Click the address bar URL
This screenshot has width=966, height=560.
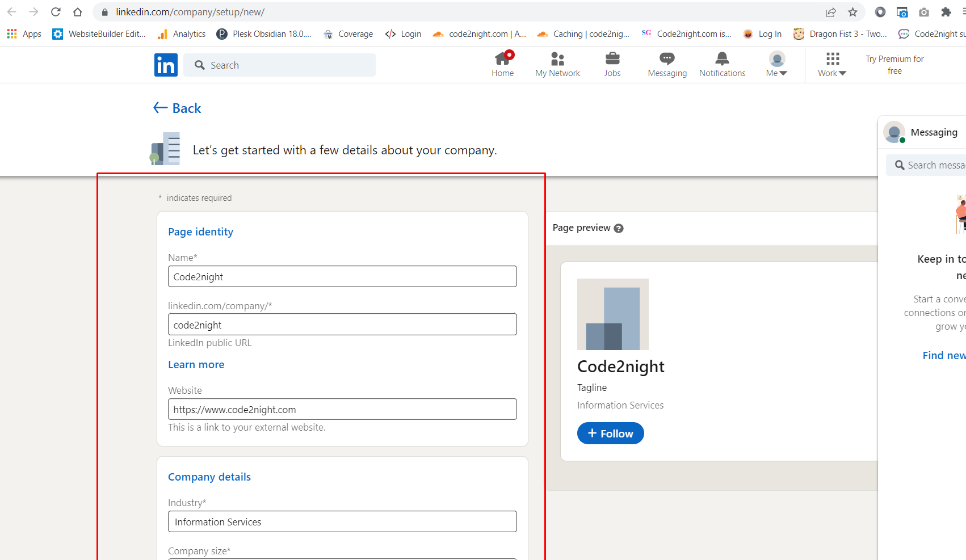tap(190, 12)
